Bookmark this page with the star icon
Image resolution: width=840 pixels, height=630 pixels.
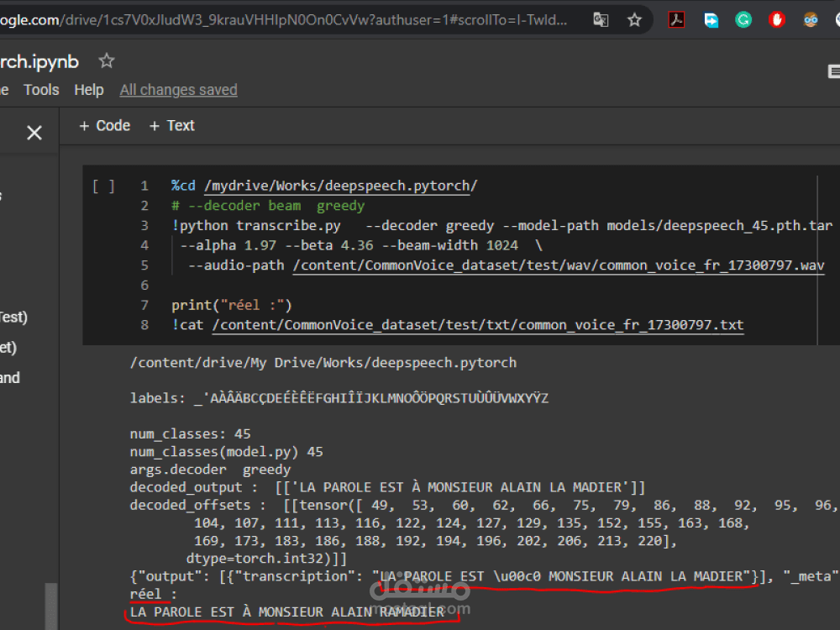pos(634,20)
